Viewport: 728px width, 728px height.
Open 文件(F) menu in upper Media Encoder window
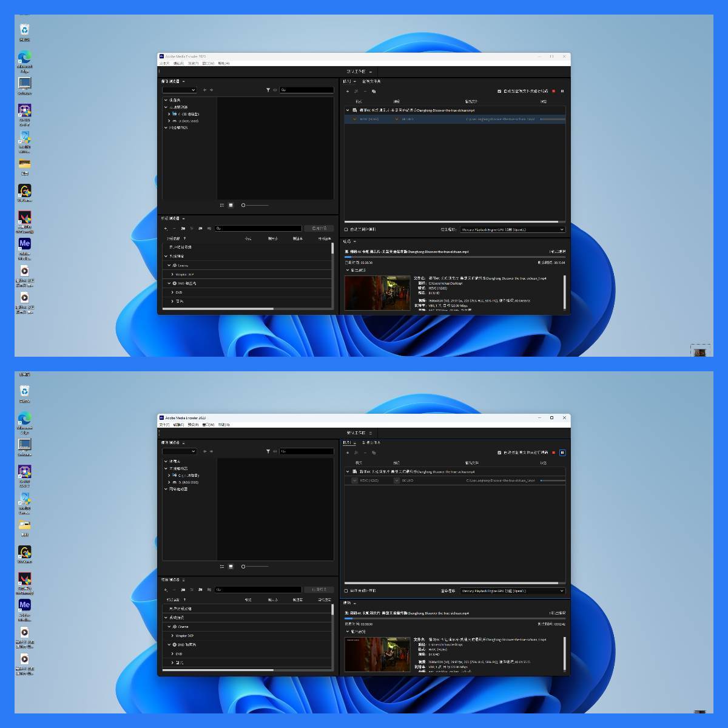point(164,63)
